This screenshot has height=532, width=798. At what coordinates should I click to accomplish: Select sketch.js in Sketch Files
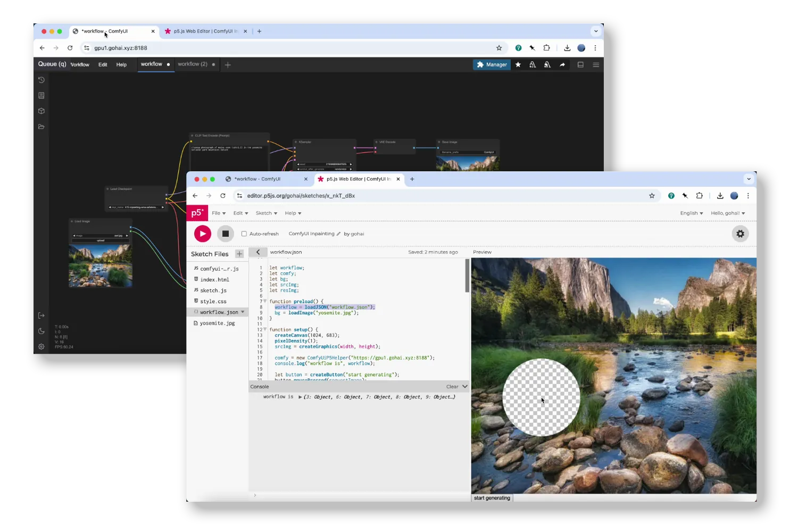tap(213, 290)
